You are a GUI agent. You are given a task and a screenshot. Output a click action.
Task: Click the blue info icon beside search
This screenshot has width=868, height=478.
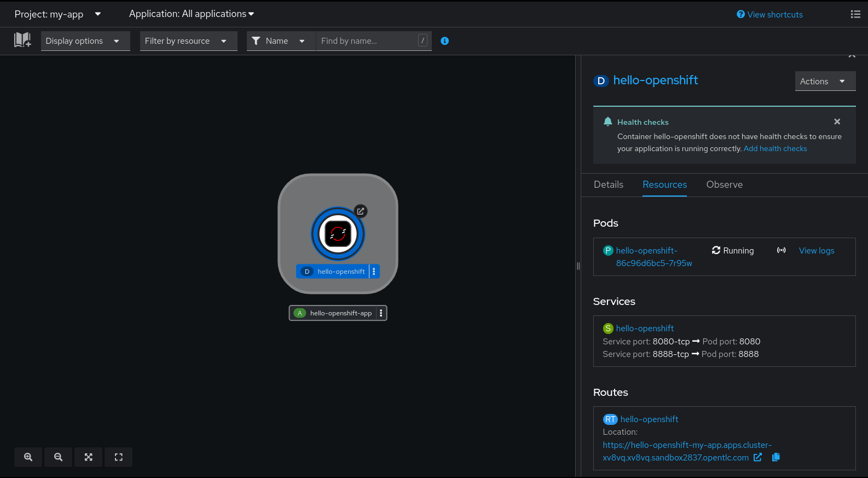tap(444, 41)
